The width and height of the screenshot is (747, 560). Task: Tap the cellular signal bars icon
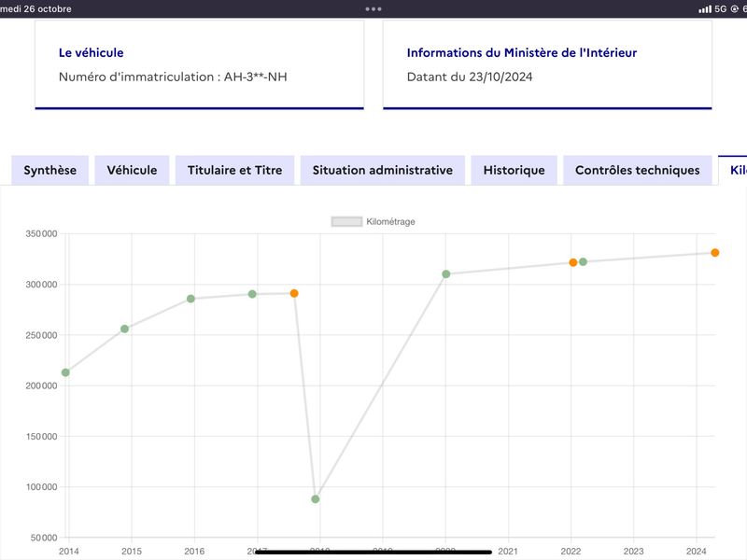coord(705,9)
